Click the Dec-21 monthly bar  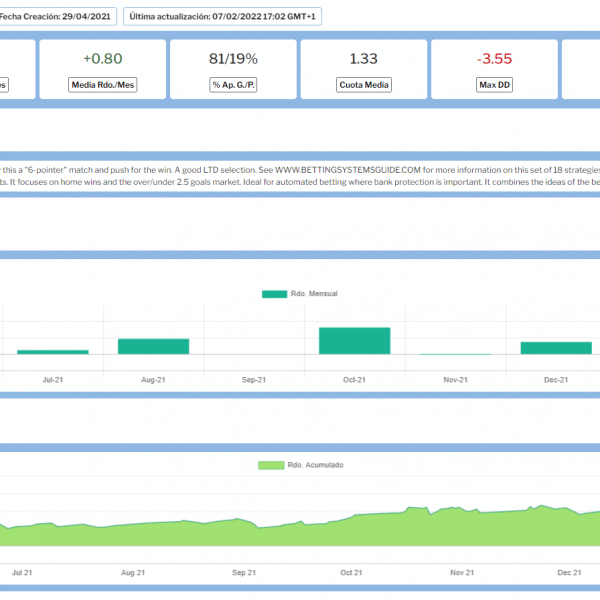coord(556,348)
